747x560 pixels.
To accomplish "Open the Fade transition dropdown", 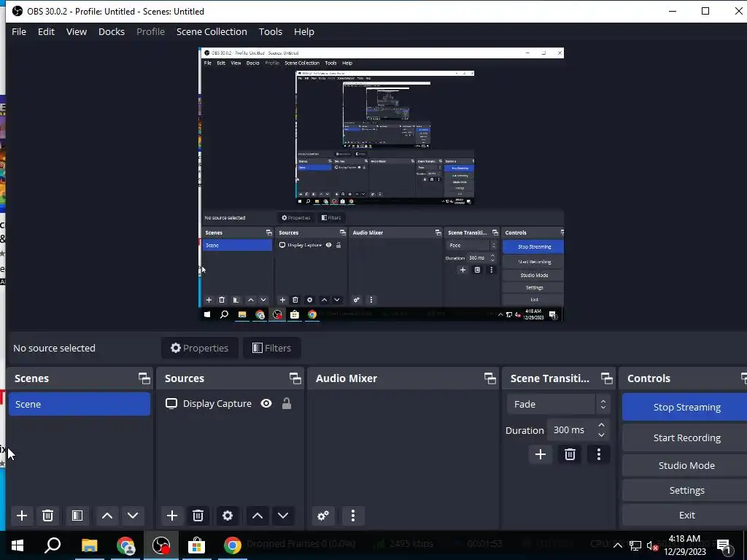I will coord(558,404).
